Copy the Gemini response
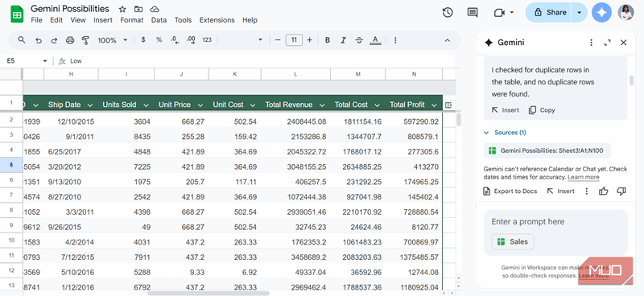644x296 pixels. tap(542, 110)
